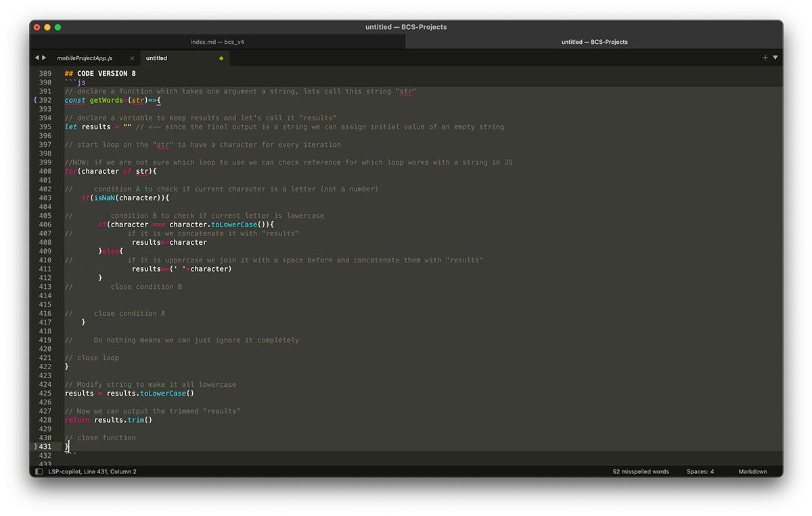The width and height of the screenshot is (812, 516).
Task: Open a new tab with the plus icon
Action: (765, 57)
